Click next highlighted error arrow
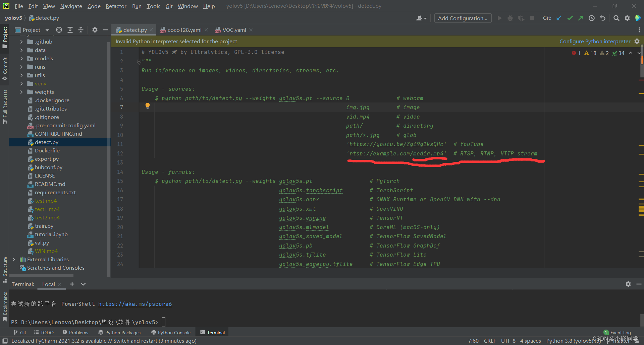Image resolution: width=644 pixels, height=345 pixels. (x=639, y=53)
